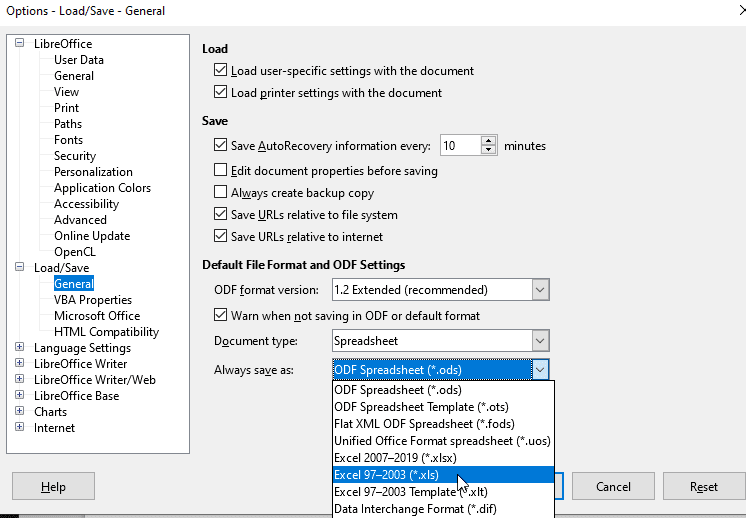746x518 pixels.
Task: Choose Excel 97–2003 (*.xls) format
Action: coord(443,475)
